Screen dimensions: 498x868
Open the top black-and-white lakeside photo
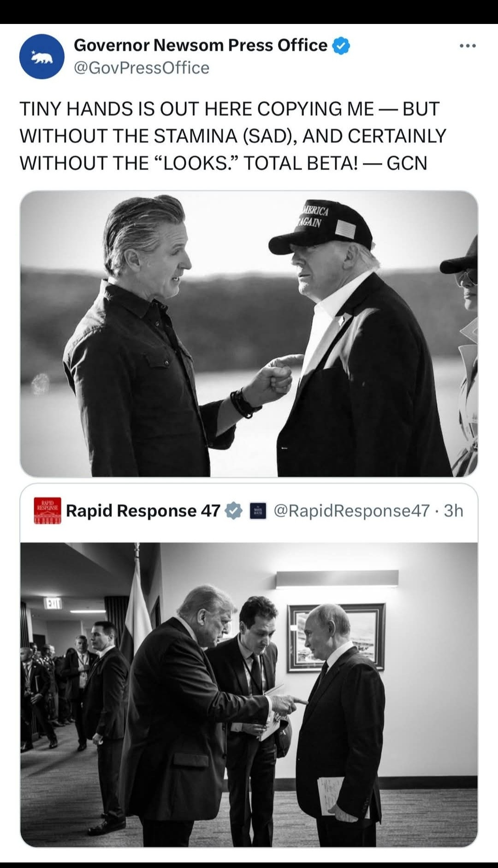coord(249,334)
